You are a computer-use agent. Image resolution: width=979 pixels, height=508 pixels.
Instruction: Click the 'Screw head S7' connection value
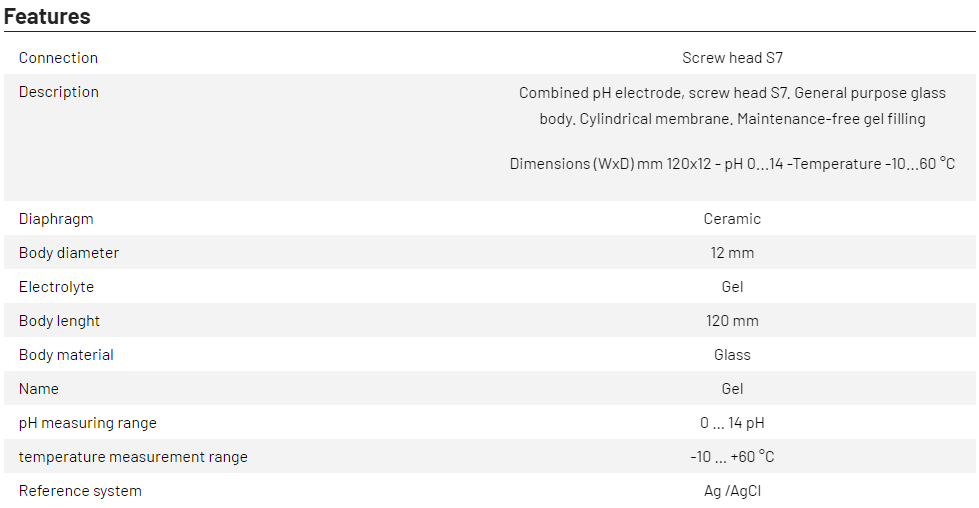[732, 58]
